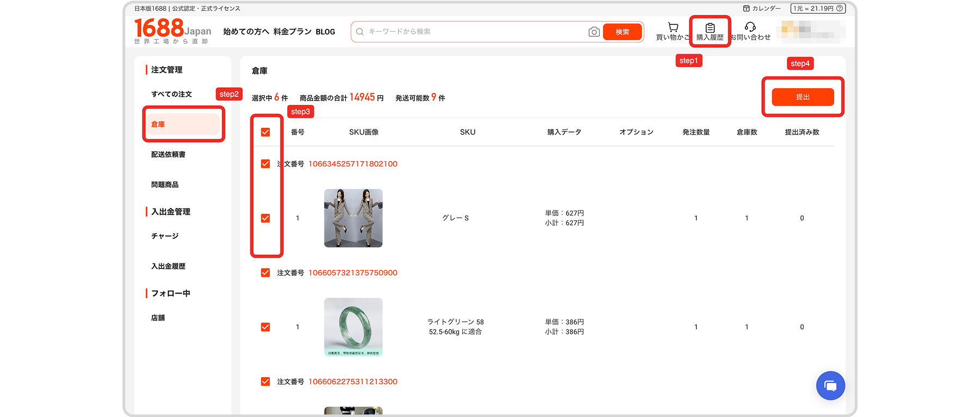Open すべての注文 in the sidebar

[x=171, y=94]
